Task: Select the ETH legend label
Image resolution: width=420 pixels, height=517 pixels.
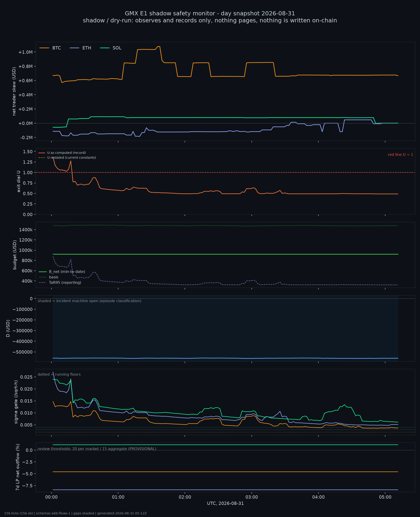Action: pos(87,48)
